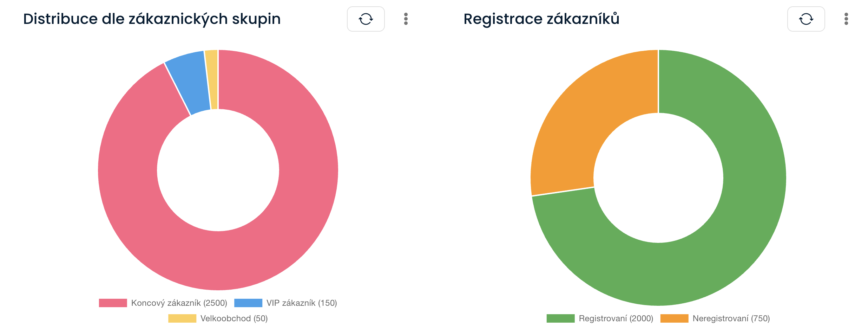Hide Velkoobchod (50) legend label

(x=234, y=318)
